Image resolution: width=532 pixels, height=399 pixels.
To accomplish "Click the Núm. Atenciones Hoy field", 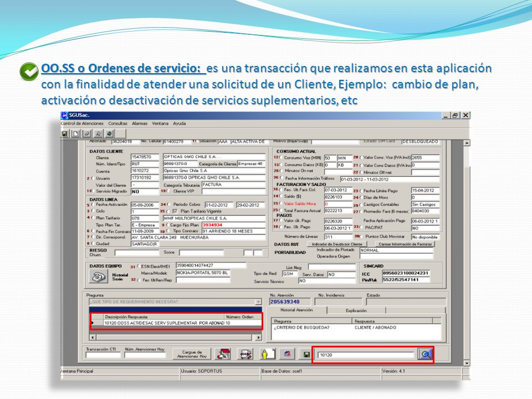I will pos(145,355).
